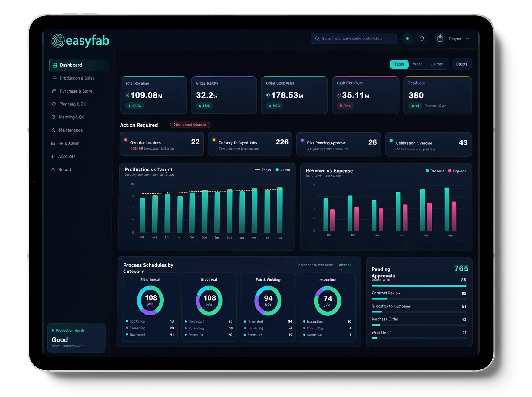Click the Total Revenue 109.08M value
The height and width of the screenshot is (397, 532).
[146, 95]
